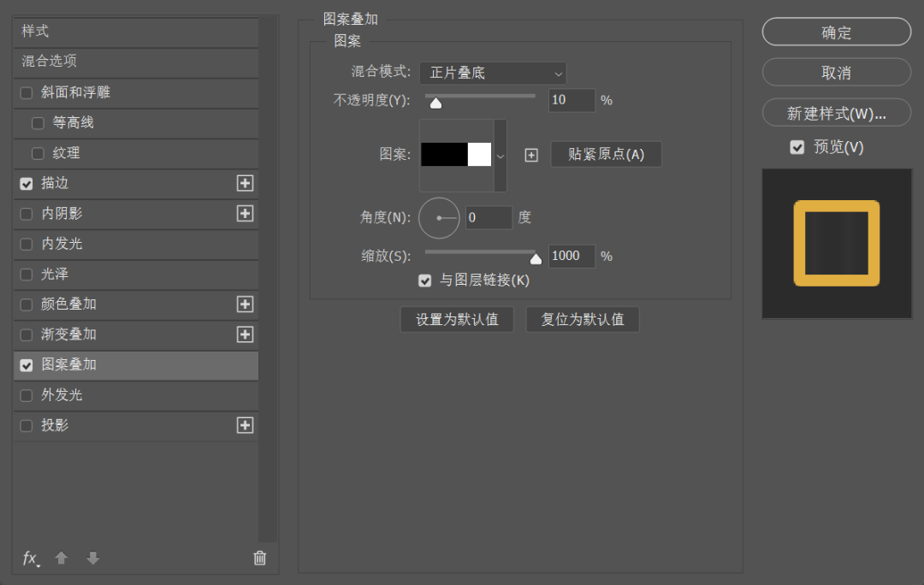Viewport: 924px width, 585px height.
Task: Click the move effect up arrow
Action: click(61, 558)
